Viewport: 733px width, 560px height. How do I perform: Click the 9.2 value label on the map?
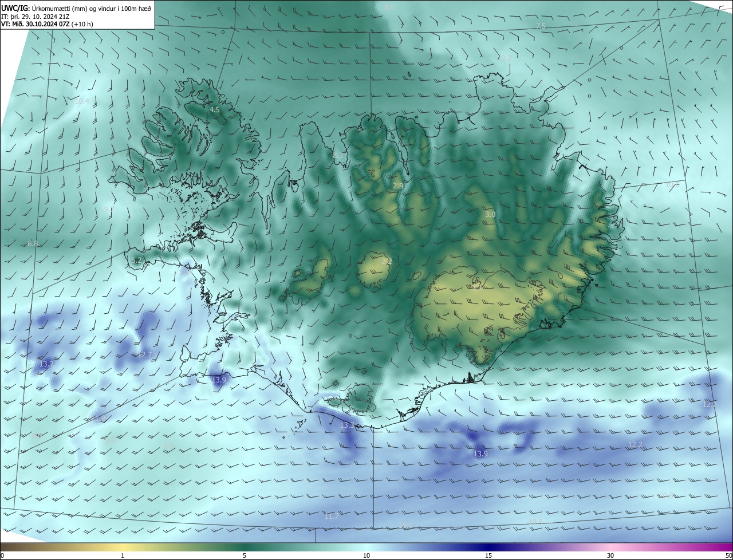tap(506, 58)
